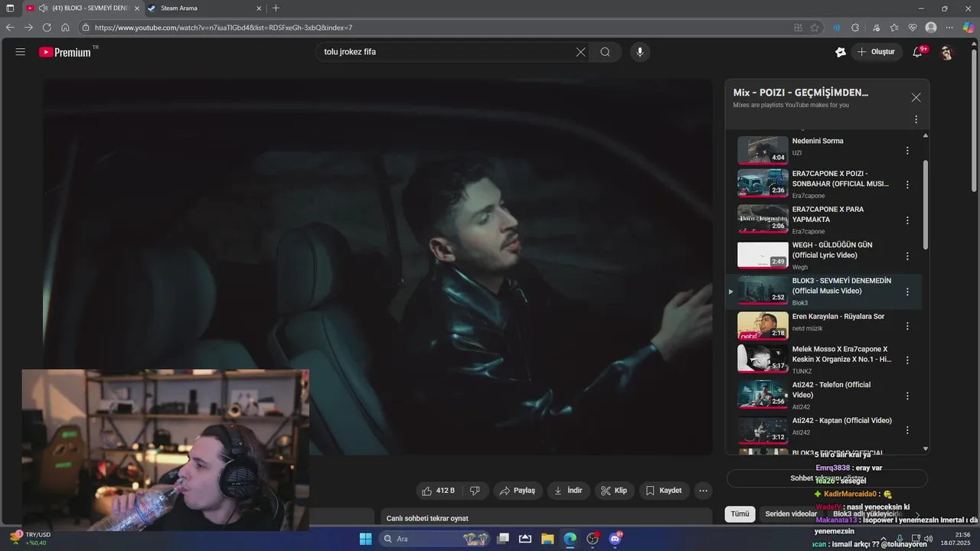Close the Mix playlist panel
The width and height of the screenshot is (980, 551).
(916, 97)
